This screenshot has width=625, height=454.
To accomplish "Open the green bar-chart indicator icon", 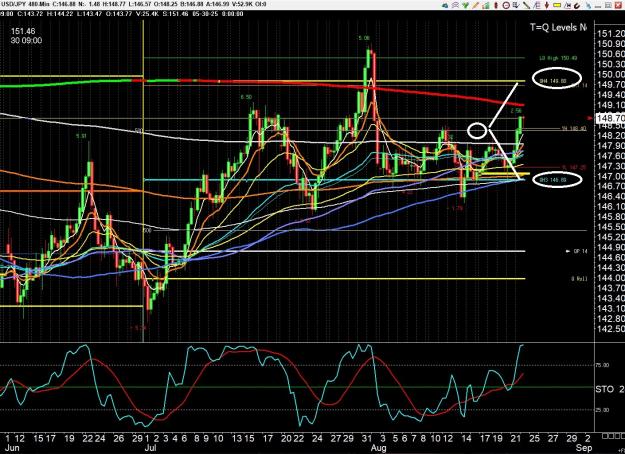I will coord(486,5).
